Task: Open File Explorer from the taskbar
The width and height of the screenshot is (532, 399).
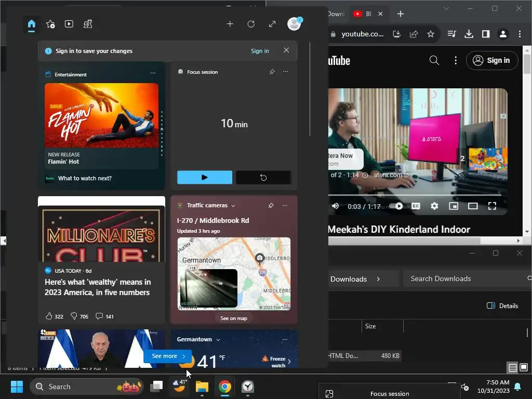Action: pos(202,387)
